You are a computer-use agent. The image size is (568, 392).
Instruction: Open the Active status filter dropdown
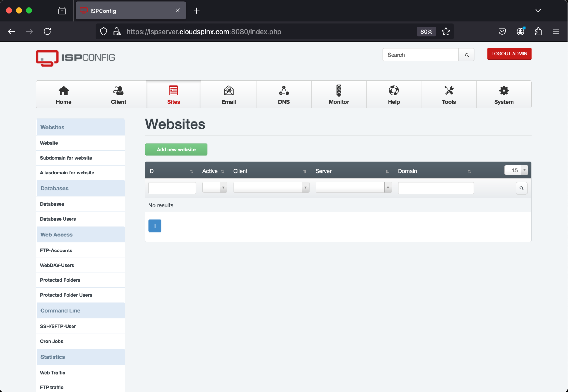coord(223,187)
